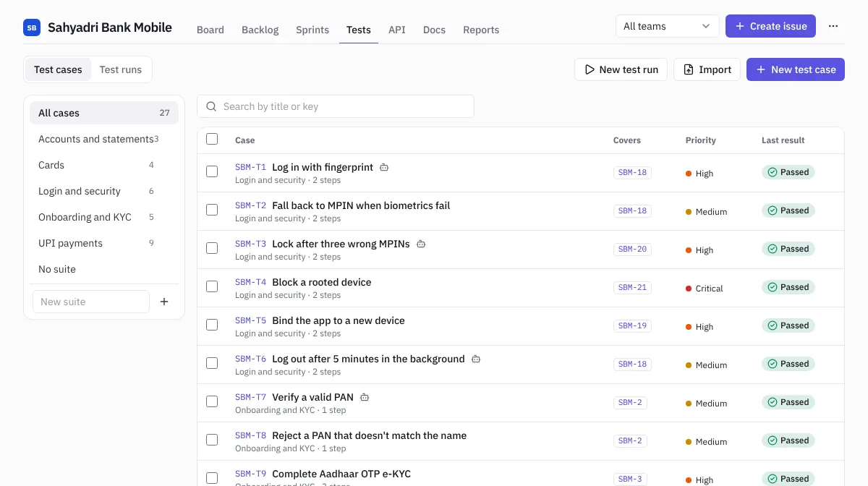Switch to the Reports tab
This screenshot has width=868, height=486.
481,30
